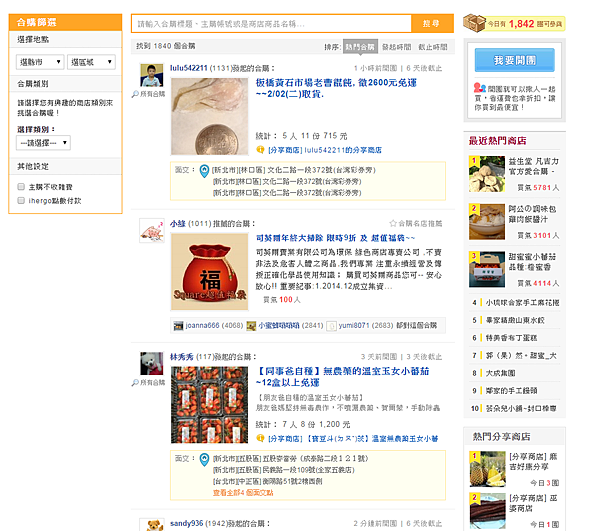The height and width of the screenshot is (531, 600).
Task: Open the wonton product photo
Action: [x=209, y=116]
